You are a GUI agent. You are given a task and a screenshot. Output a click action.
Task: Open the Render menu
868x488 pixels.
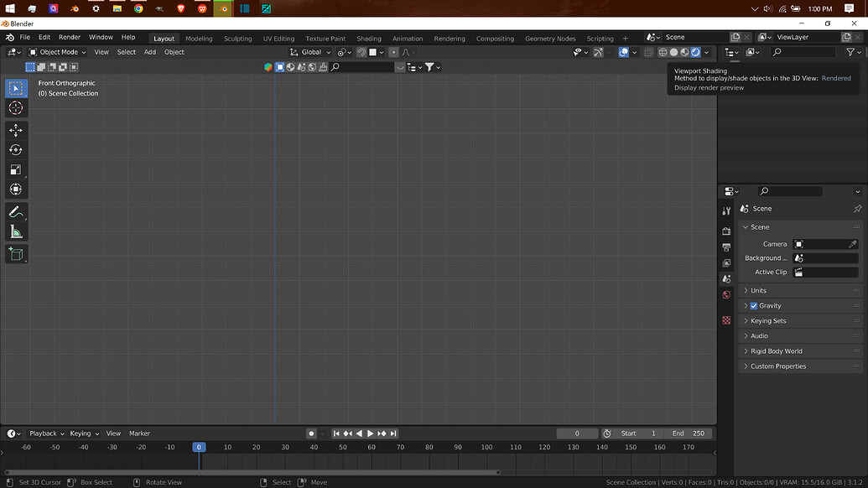click(x=70, y=37)
